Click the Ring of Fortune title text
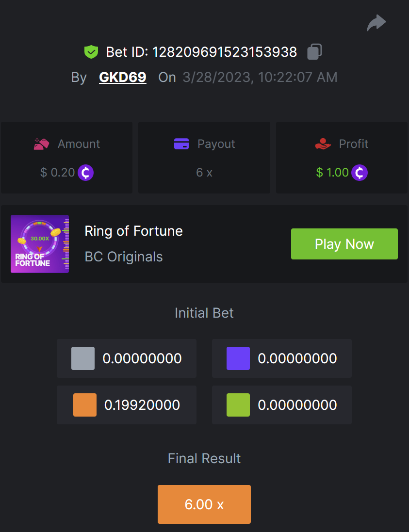 133,231
